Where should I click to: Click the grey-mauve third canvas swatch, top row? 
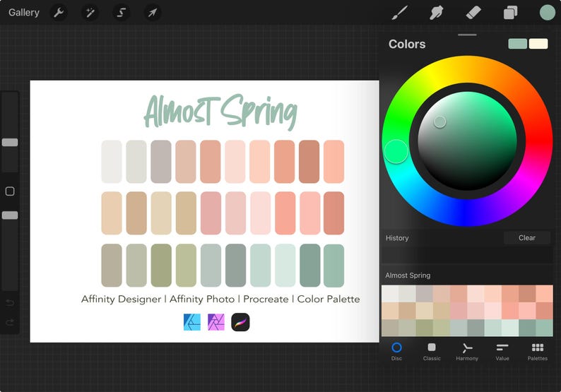[161, 162]
